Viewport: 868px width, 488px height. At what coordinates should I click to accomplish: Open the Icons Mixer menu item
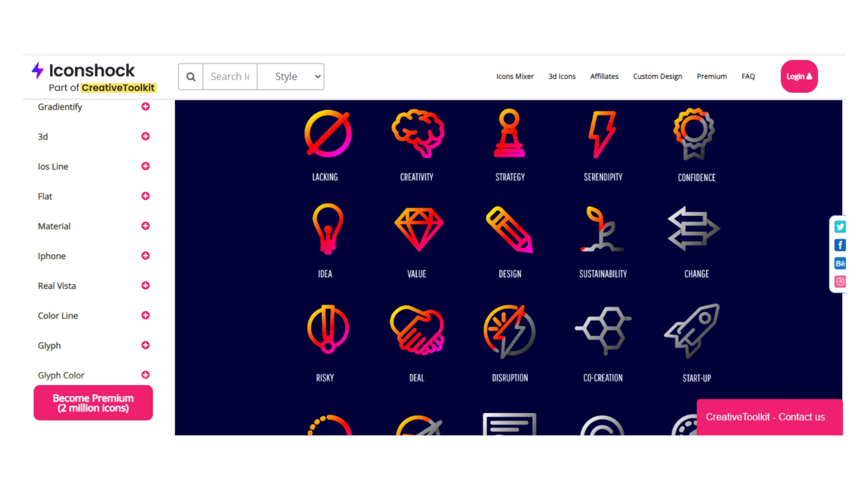click(515, 76)
